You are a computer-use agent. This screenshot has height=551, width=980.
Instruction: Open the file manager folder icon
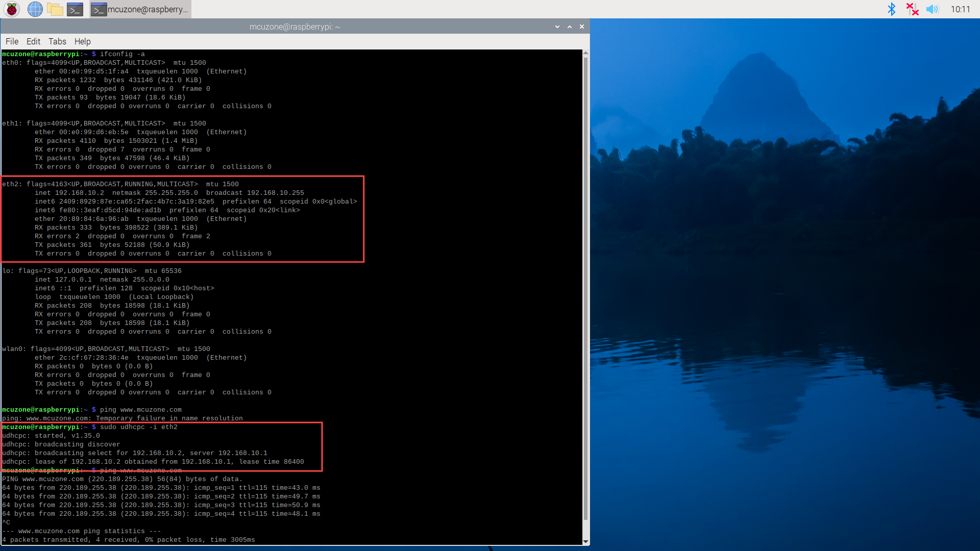[x=55, y=9]
